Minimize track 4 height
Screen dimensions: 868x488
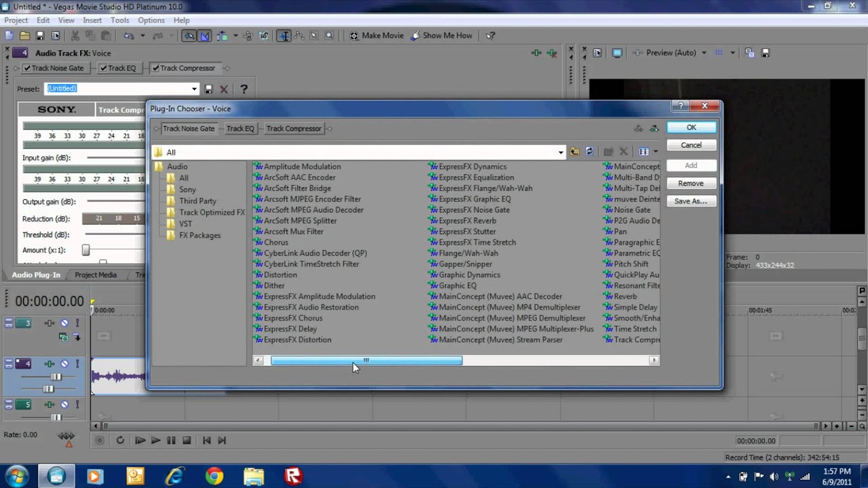coord(9,360)
